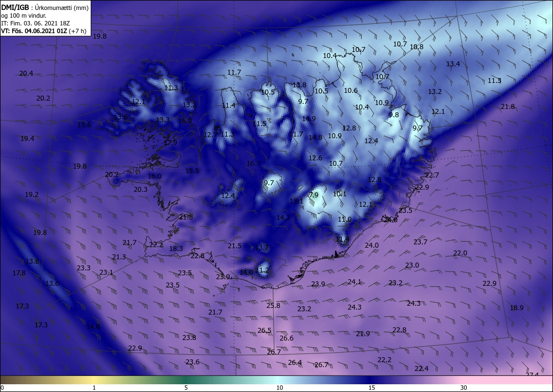The width and height of the screenshot is (553, 392).
Task: Click the map value 15.6
Action: click(84, 124)
